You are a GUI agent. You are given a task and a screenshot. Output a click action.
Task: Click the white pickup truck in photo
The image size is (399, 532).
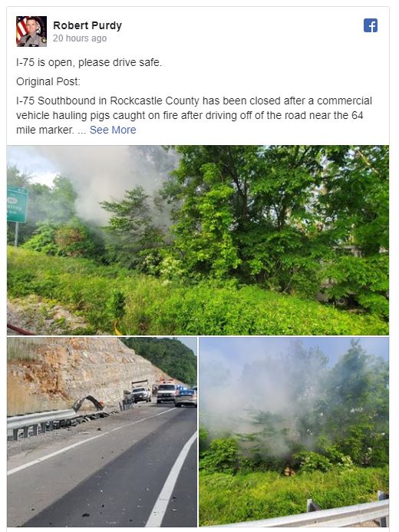tap(141, 394)
